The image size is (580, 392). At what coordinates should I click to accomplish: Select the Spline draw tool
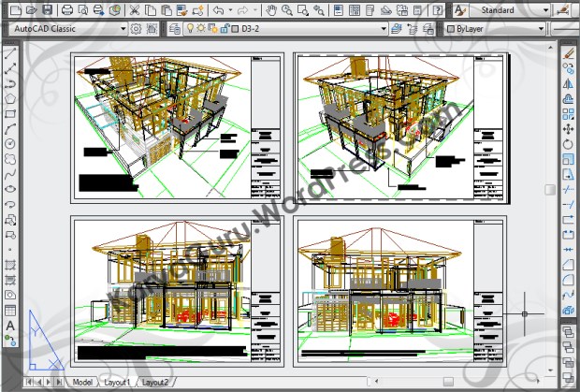point(10,174)
